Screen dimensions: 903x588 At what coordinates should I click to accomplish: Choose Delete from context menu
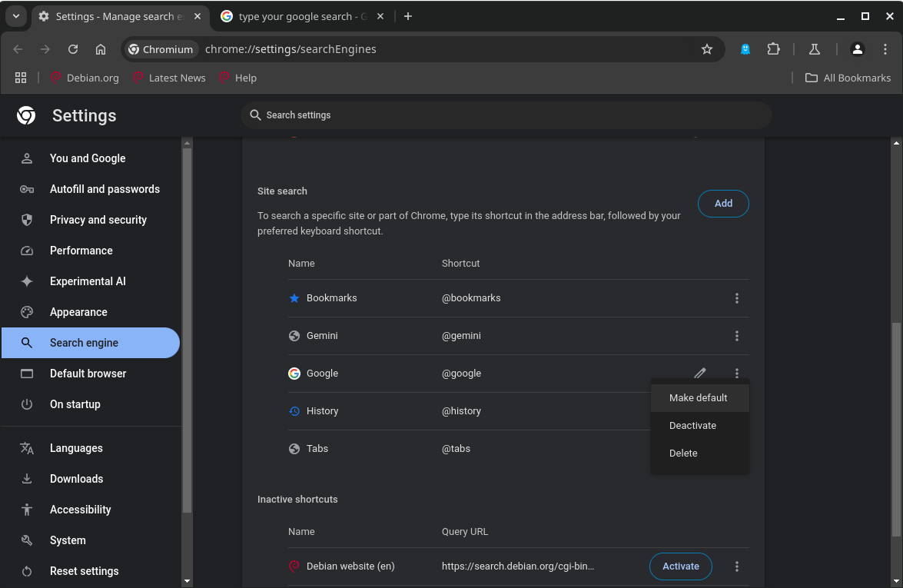pos(699,453)
